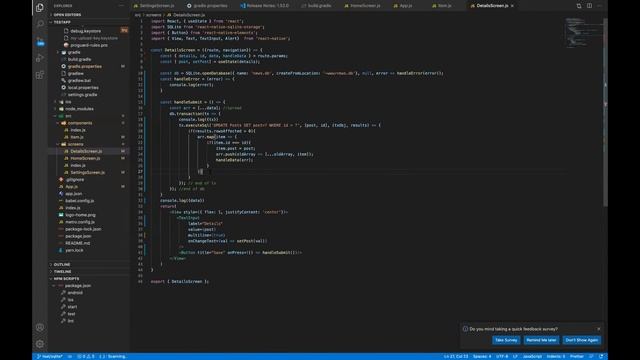
Task: Click the feedback icon in status bar
Action: (x=591, y=356)
